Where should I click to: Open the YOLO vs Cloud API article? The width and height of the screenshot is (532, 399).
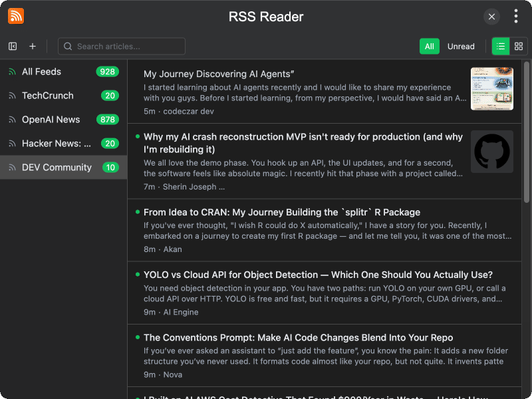[x=318, y=275]
